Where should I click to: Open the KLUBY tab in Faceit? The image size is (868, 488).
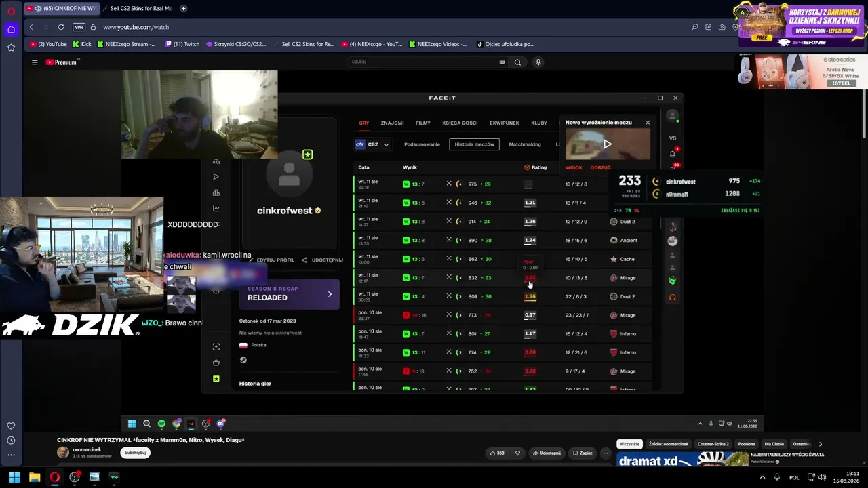tap(539, 123)
